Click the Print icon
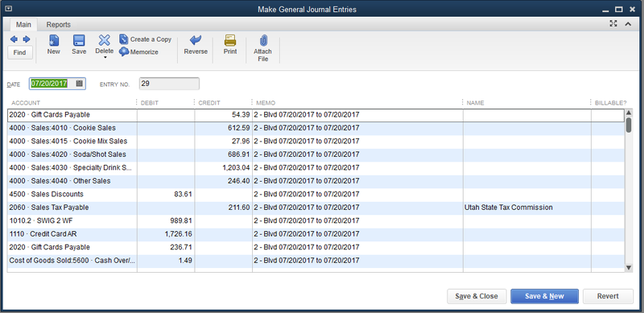 pyautogui.click(x=230, y=40)
